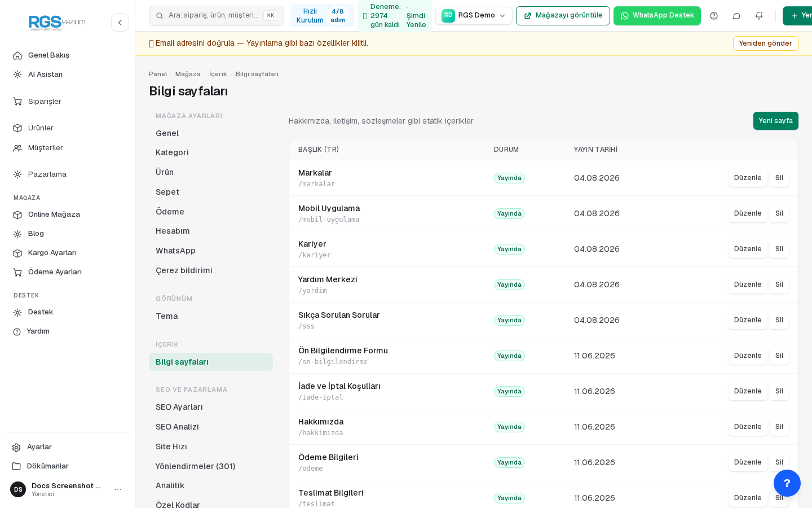Open Online Mağaza in the sidebar
Viewport: 812px width, 508px height.
[x=67, y=214]
